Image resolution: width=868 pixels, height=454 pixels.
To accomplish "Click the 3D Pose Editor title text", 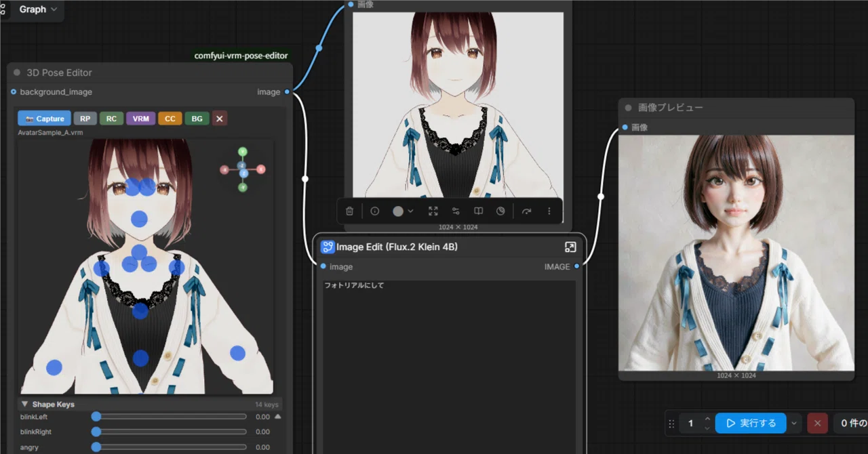I will click(59, 73).
